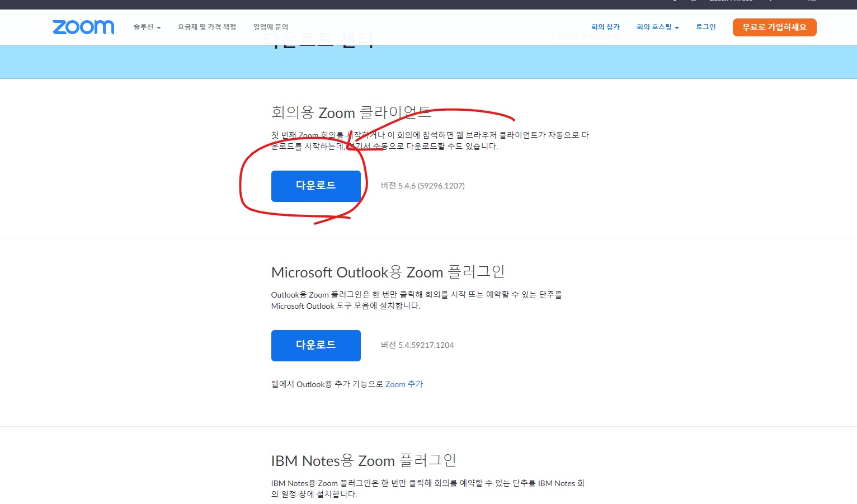
Task: Click the 회의 참가 link
Action: coord(605,27)
